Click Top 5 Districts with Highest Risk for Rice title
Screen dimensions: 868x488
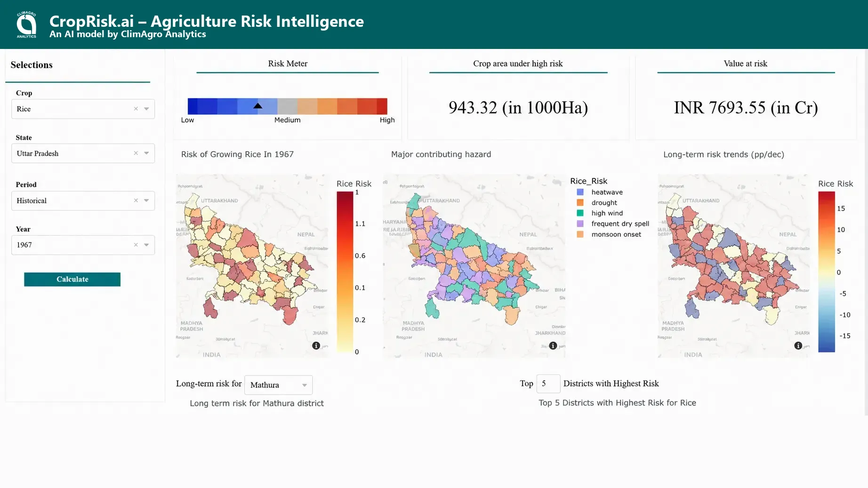click(x=617, y=403)
